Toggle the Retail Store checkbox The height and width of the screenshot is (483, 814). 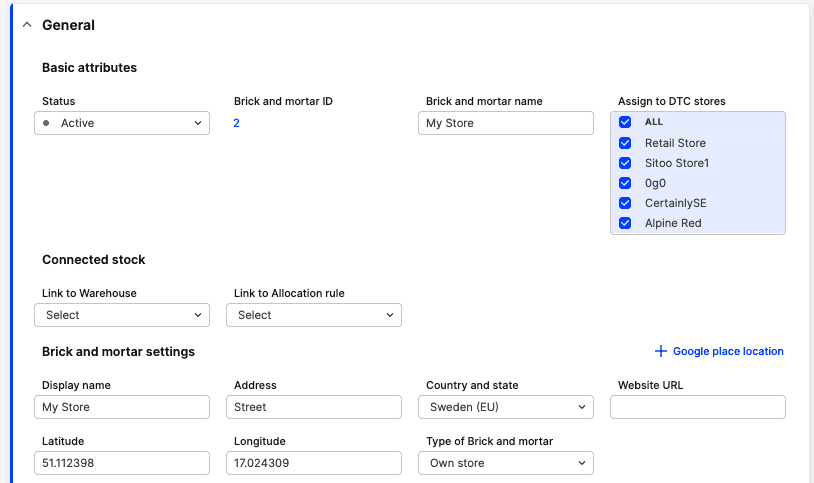[x=625, y=143]
